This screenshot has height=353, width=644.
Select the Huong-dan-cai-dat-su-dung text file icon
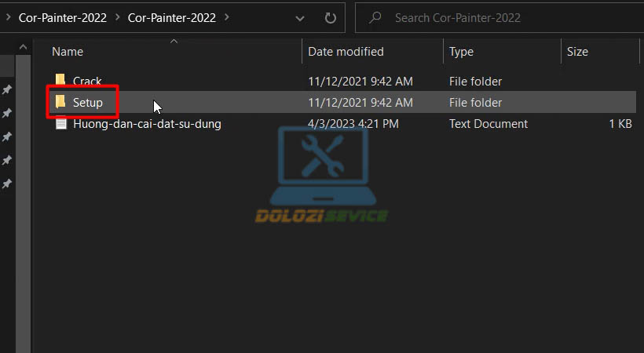coord(60,124)
